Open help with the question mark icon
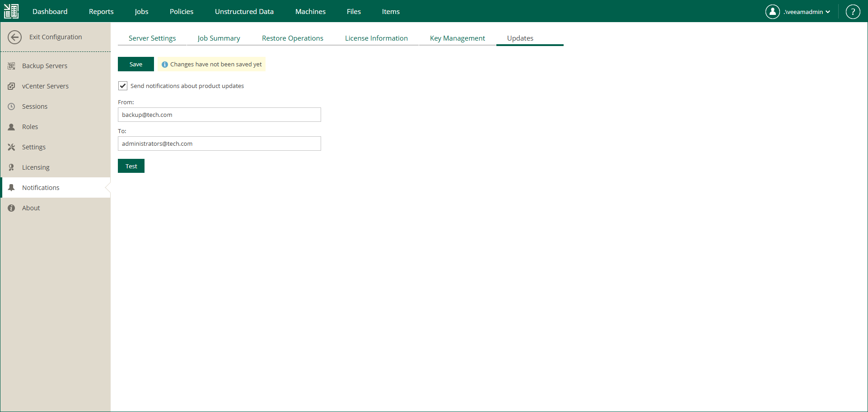This screenshot has height=412, width=868. [x=853, y=12]
